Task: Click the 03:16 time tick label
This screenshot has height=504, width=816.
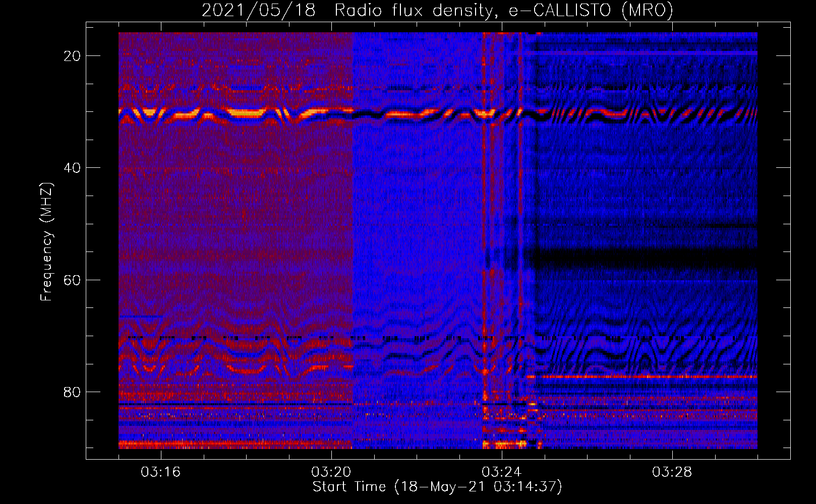Action: coord(161,472)
